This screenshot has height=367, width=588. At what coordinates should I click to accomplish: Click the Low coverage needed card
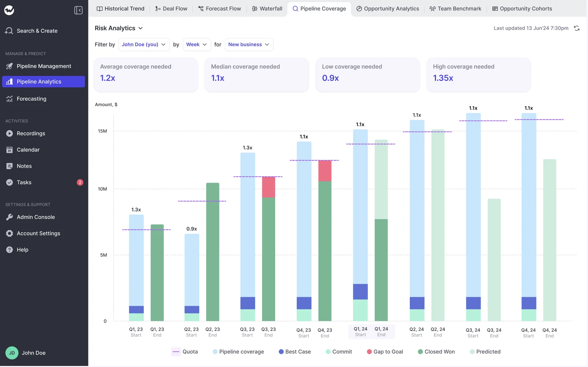pos(367,75)
